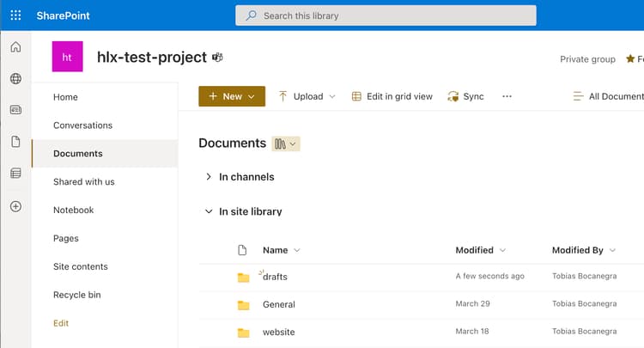Open the app launcher waffle icon

point(15,15)
